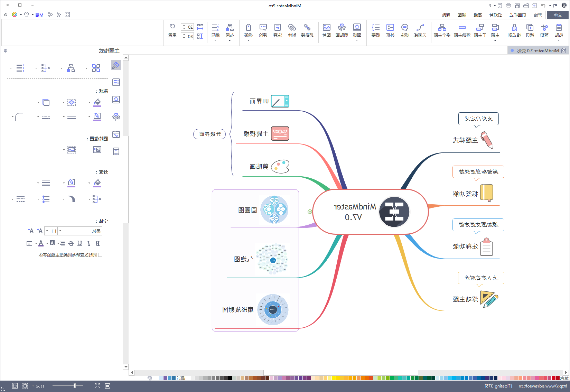Viewport: 570px width, 392px height.
Task: Insert a Subtopic (子主题)
Action: (480, 30)
